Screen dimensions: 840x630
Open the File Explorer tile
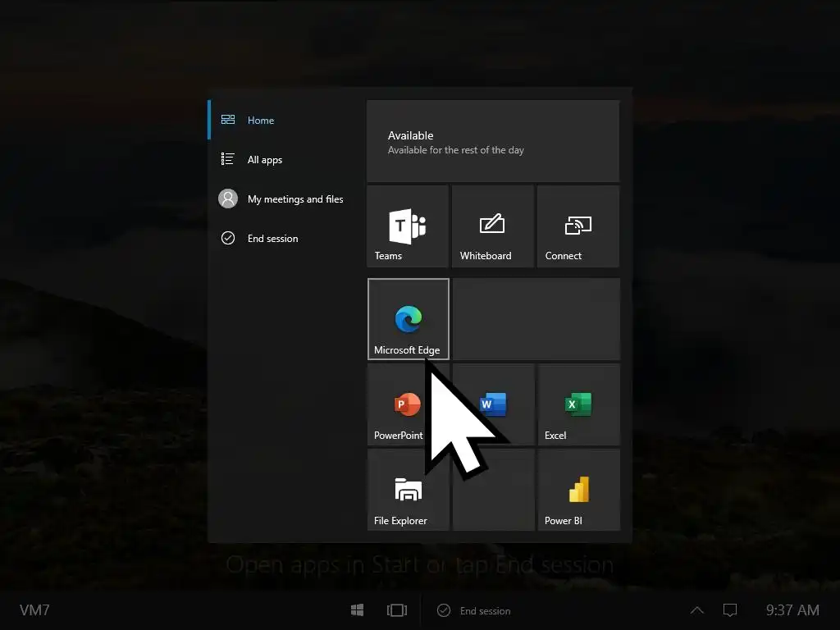pos(409,491)
